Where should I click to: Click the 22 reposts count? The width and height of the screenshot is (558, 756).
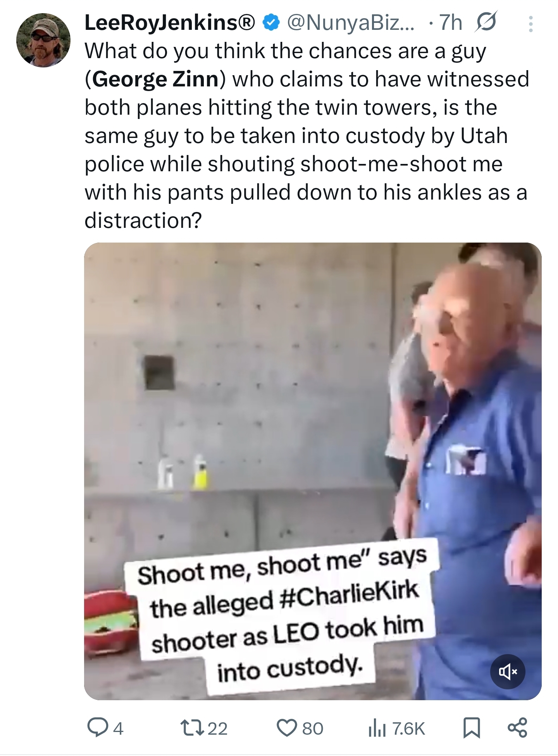tap(218, 729)
